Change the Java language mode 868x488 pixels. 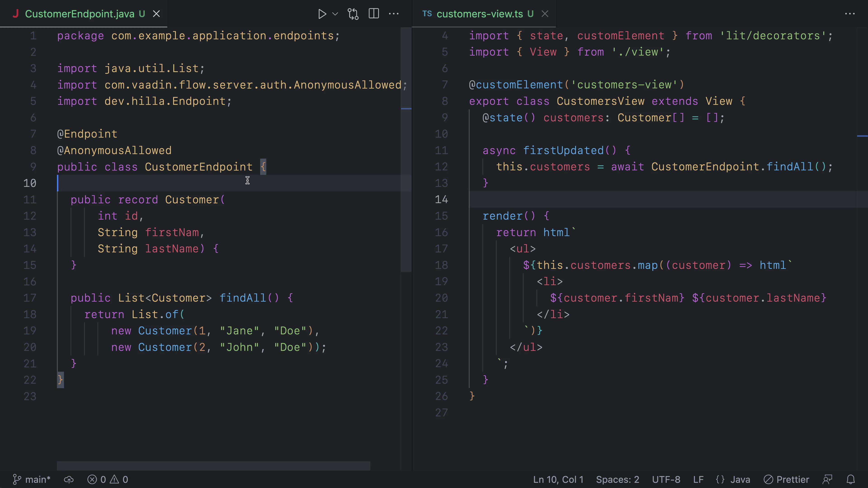tap(733, 479)
